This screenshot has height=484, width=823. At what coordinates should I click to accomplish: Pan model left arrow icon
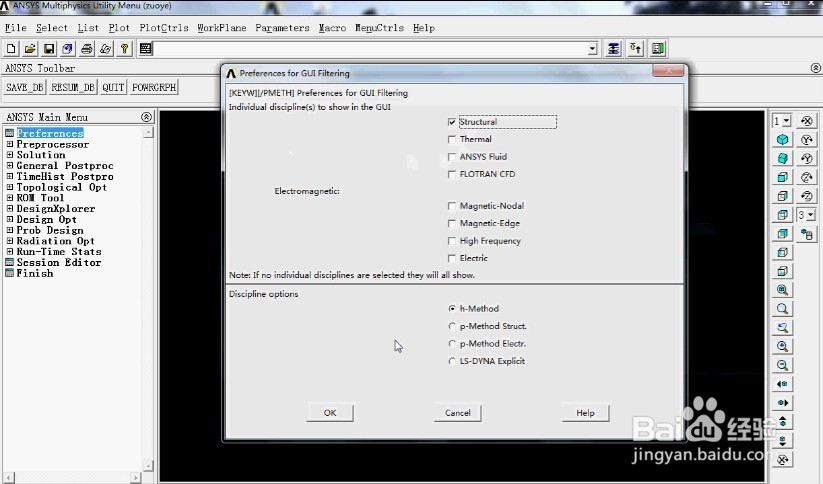tap(783, 384)
